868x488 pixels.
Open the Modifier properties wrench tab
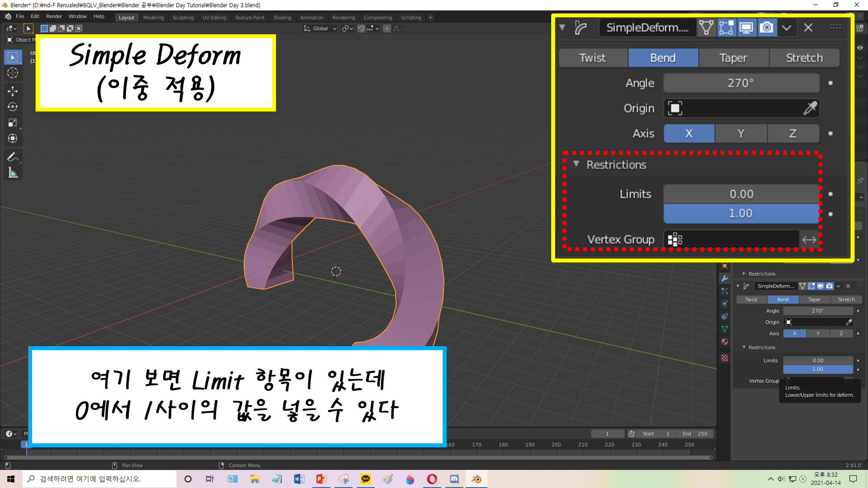click(724, 278)
